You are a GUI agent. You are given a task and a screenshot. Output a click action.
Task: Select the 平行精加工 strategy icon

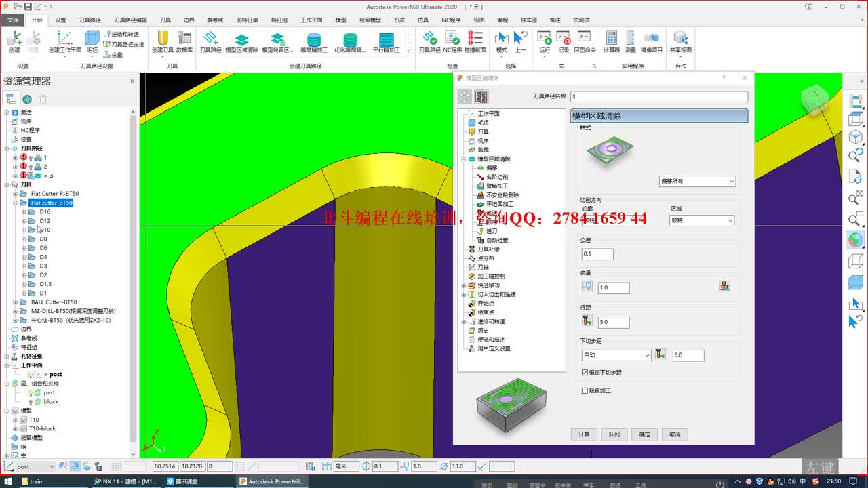point(387,39)
